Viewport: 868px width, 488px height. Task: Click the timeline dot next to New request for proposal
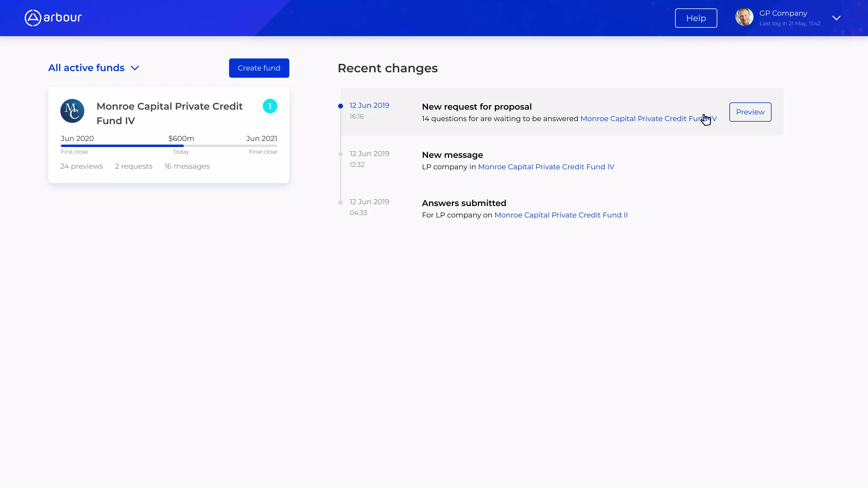tap(340, 106)
